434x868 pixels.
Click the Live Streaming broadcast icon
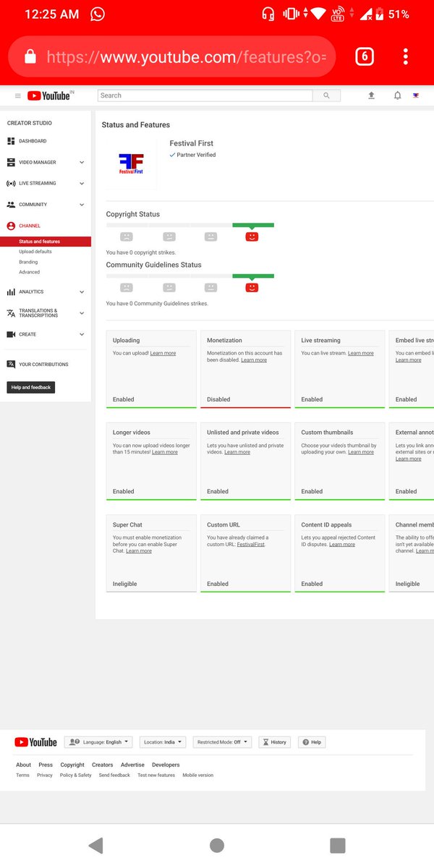click(x=11, y=183)
